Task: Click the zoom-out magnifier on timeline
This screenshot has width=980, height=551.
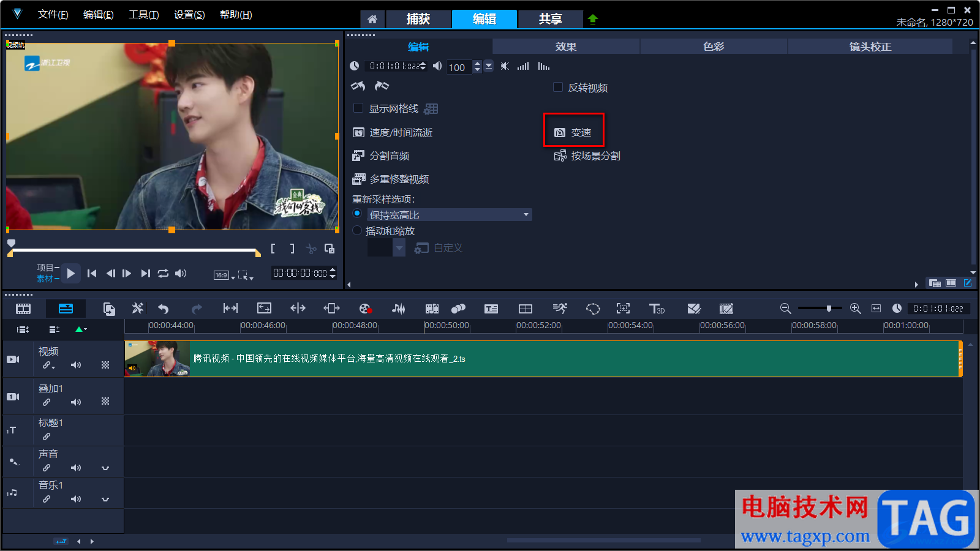Action: [785, 309]
